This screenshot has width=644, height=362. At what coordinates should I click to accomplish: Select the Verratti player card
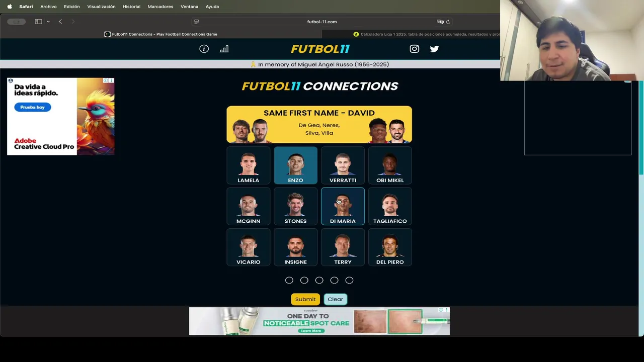(343, 165)
